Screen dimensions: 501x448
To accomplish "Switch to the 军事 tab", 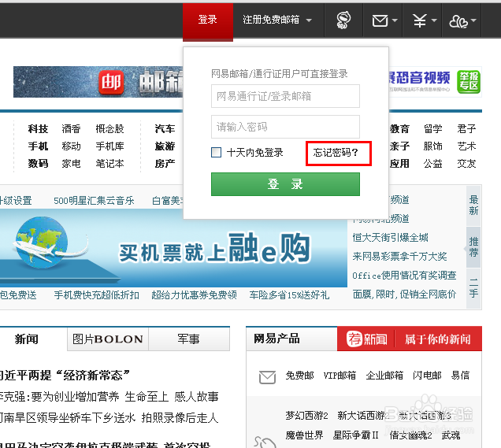I will coord(188,339).
